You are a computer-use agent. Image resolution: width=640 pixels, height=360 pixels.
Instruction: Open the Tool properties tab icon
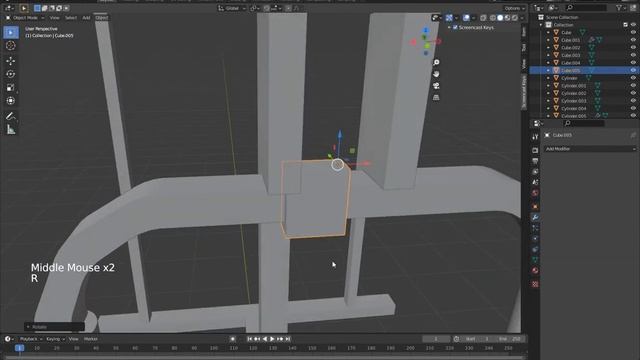coord(535,138)
